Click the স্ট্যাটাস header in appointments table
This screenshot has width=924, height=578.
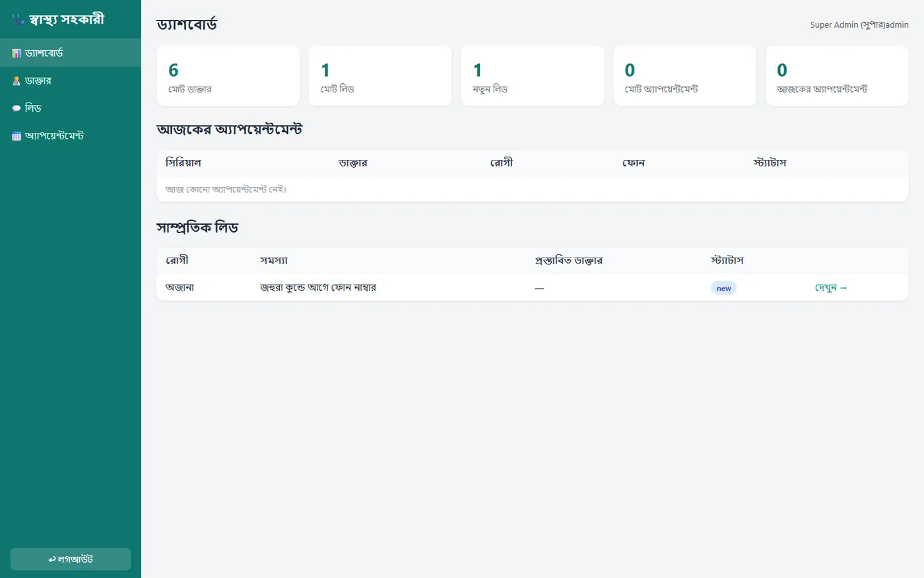(x=770, y=163)
